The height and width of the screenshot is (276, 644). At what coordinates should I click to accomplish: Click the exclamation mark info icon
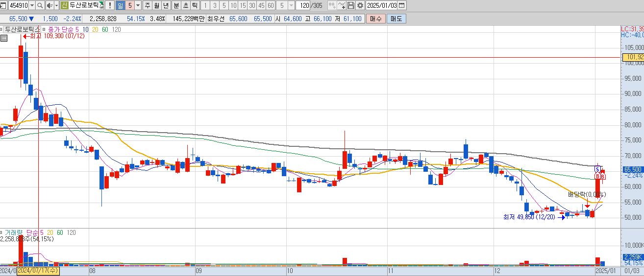coord(109,6)
